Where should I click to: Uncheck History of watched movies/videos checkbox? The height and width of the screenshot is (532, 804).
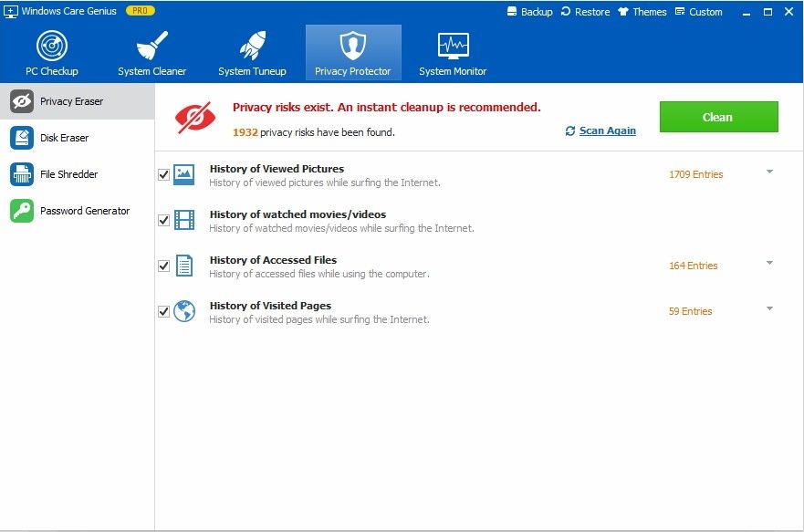click(x=163, y=221)
